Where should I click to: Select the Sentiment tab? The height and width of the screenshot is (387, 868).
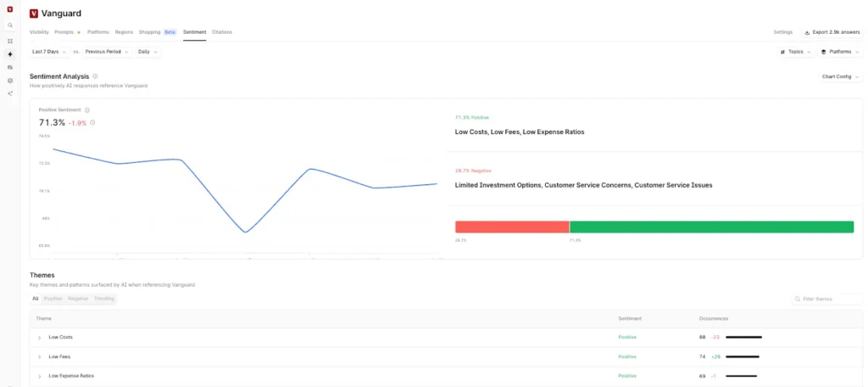point(195,32)
